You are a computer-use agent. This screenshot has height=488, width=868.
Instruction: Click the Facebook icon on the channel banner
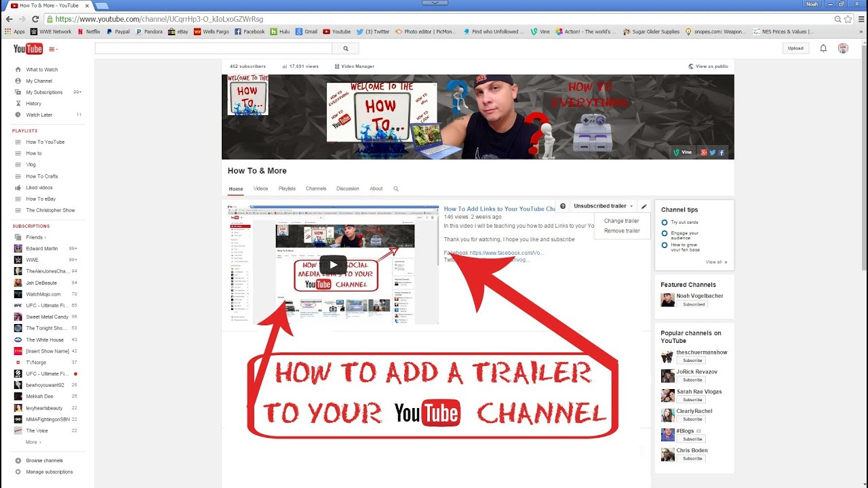[x=722, y=152]
